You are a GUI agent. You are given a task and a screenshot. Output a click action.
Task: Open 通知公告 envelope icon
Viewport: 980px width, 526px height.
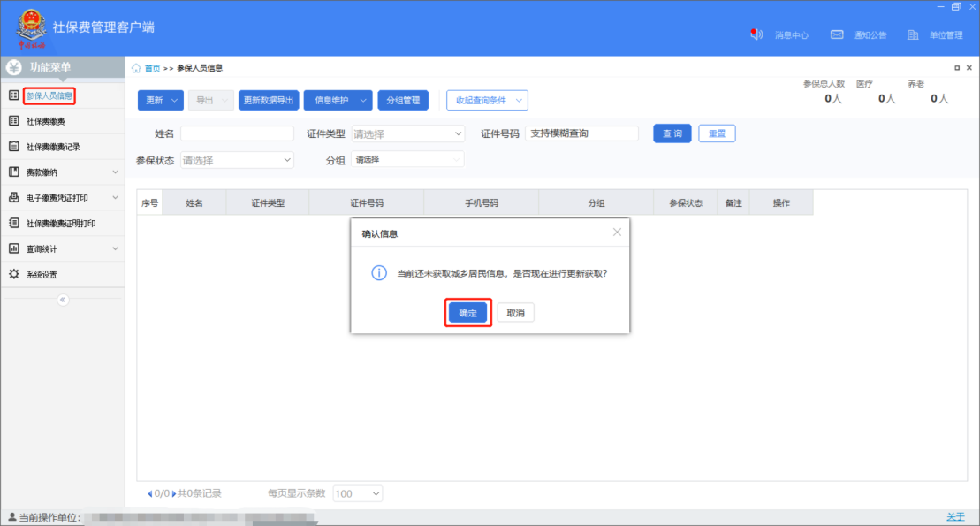(x=836, y=35)
